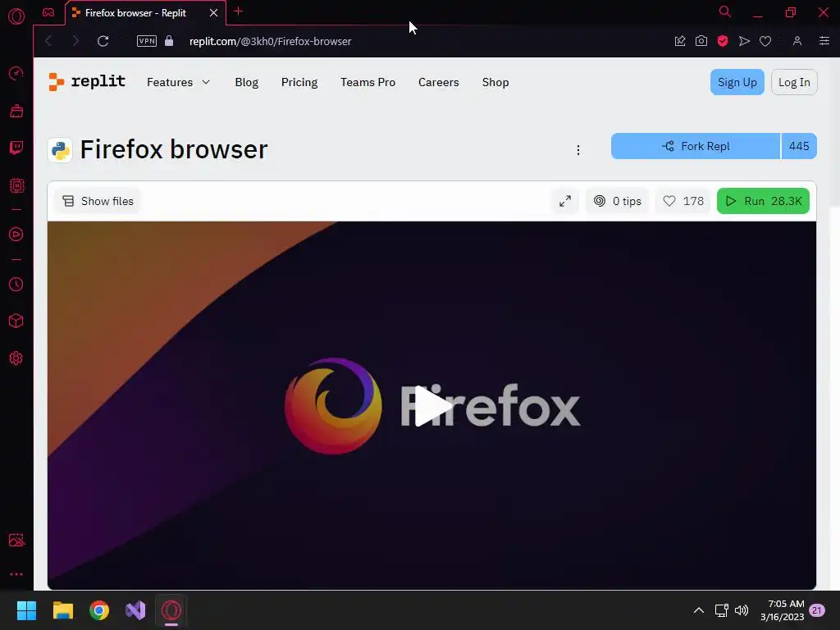
Task: Add page to bookmarks heart icon
Action: [765, 41]
